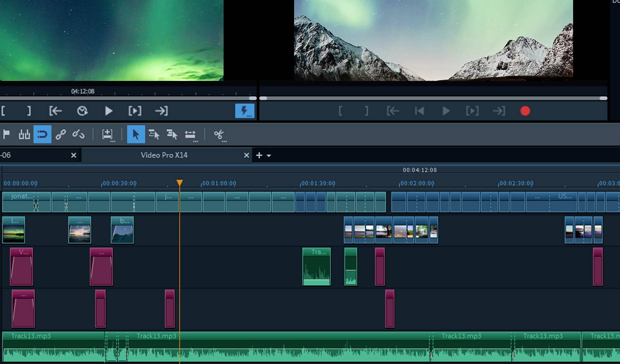Click the peak meter icon in the toolbar
The height and width of the screenshot is (364, 620).
24,134
